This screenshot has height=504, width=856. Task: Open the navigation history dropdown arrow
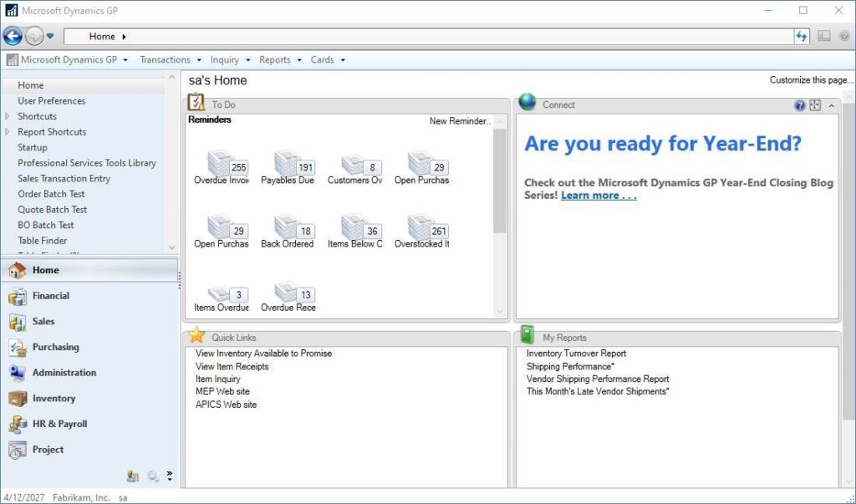click(x=50, y=36)
